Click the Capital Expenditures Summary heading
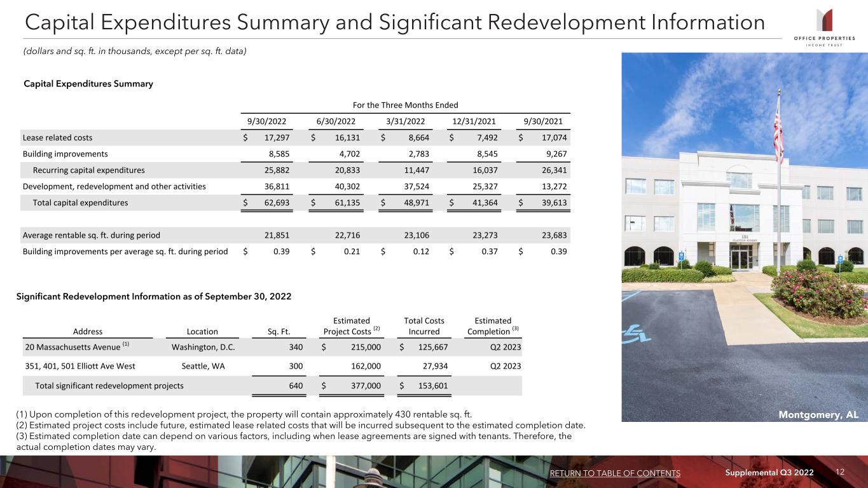Screen dimensions: 868x488 click(x=88, y=84)
